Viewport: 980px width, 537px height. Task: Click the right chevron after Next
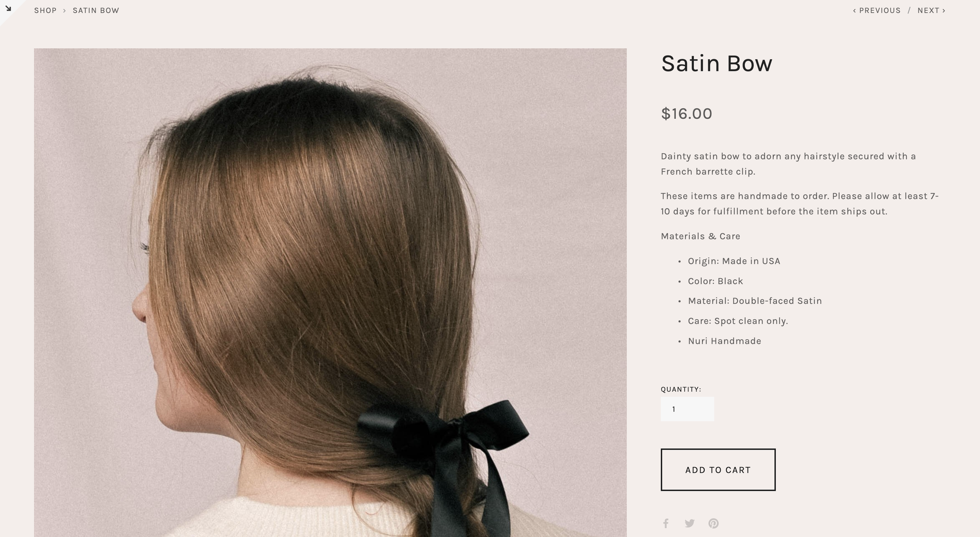(x=944, y=11)
